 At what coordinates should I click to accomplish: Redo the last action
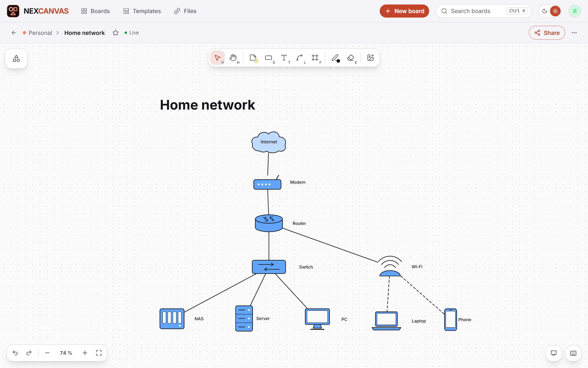click(29, 353)
